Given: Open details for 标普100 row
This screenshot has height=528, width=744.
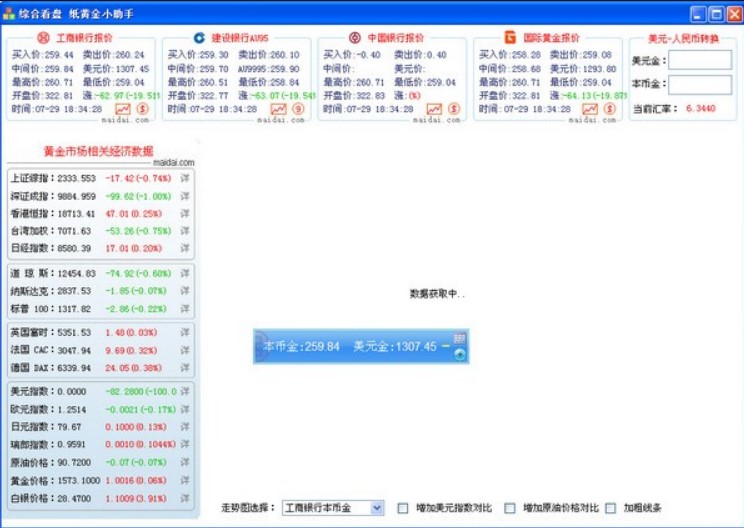Looking at the screenshot, I should click(x=185, y=309).
